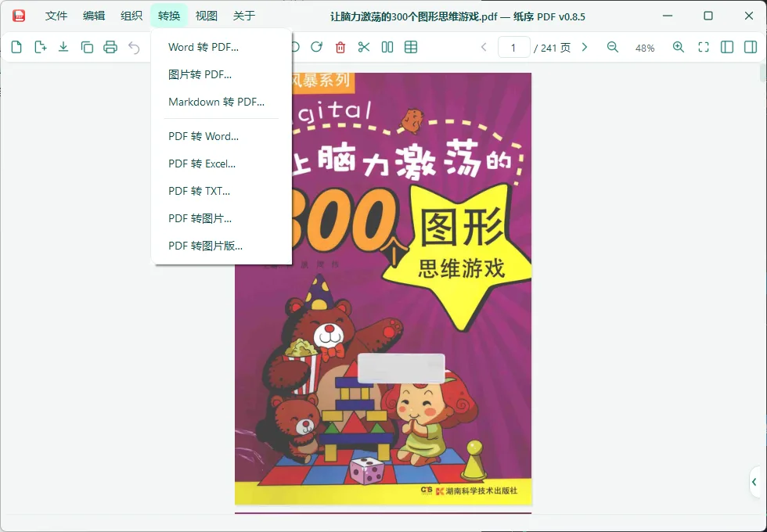Click the window title text

457,16
